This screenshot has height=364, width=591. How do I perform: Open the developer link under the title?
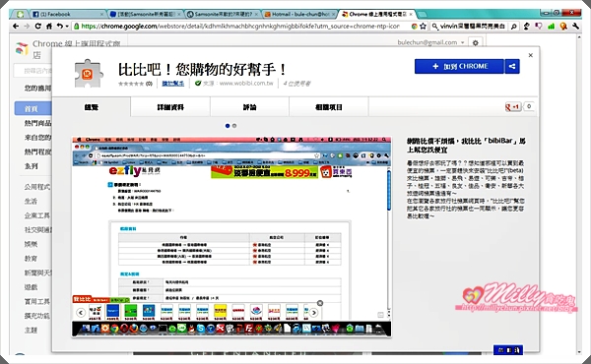(173, 84)
